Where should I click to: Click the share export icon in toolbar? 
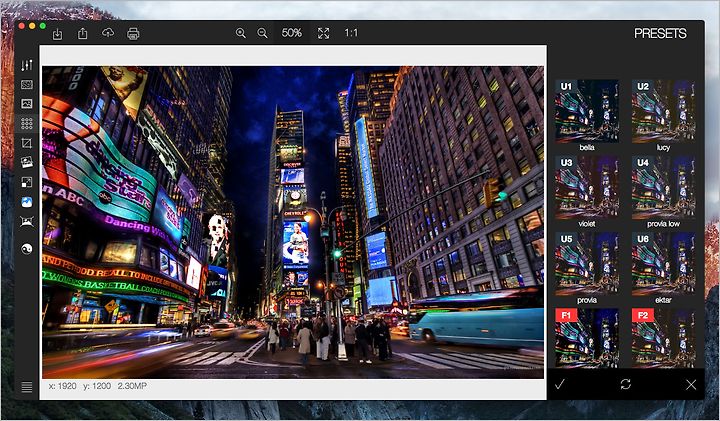pos(83,33)
